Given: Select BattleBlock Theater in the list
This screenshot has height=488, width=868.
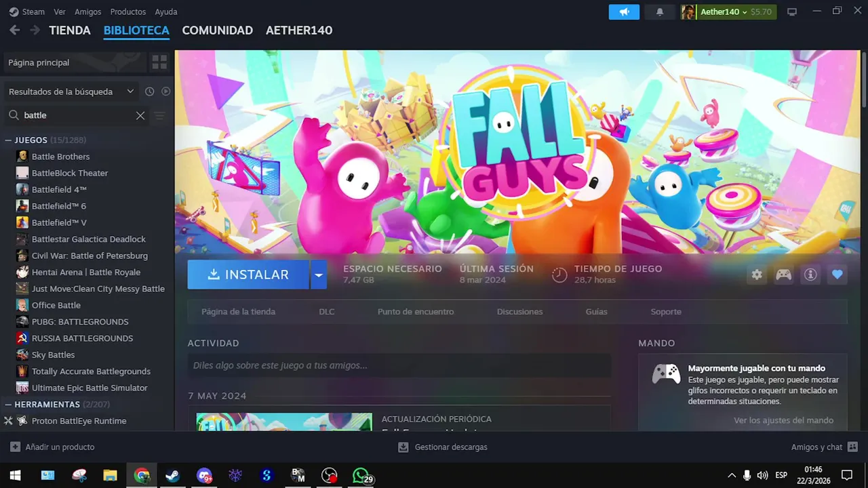Looking at the screenshot, I should click(70, 173).
